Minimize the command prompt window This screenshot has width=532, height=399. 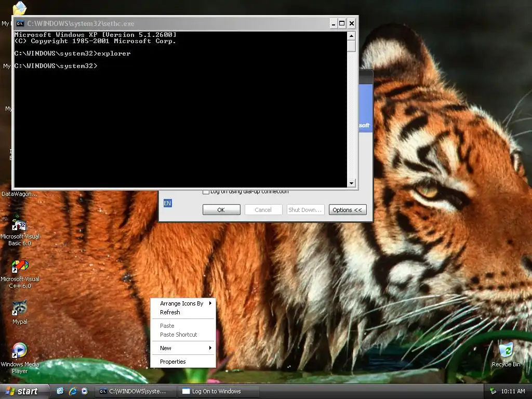click(333, 23)
